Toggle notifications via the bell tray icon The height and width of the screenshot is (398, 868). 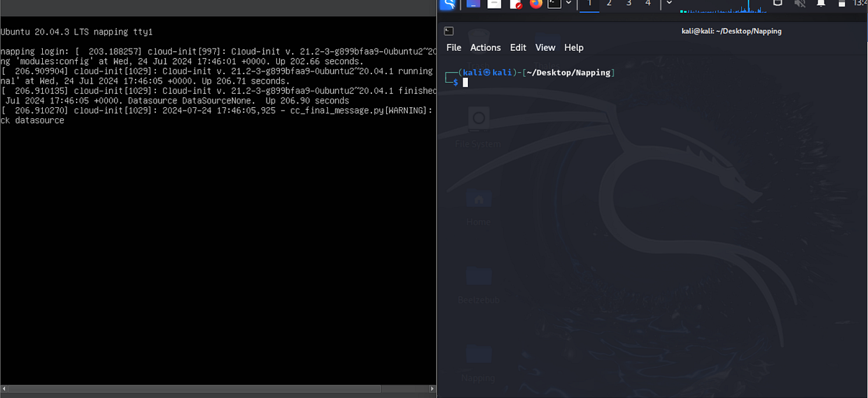point(821,4)
